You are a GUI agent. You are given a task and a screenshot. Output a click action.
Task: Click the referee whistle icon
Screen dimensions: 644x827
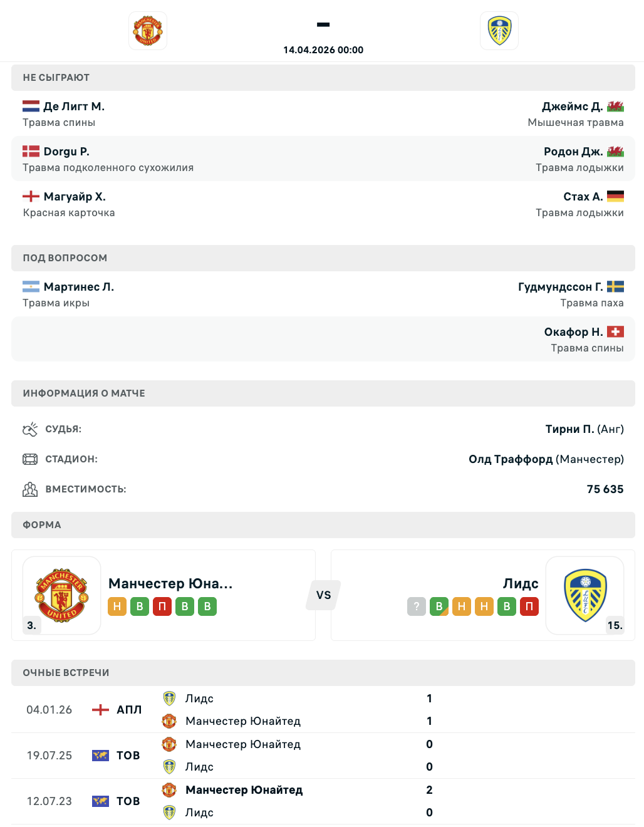[30, 429]
